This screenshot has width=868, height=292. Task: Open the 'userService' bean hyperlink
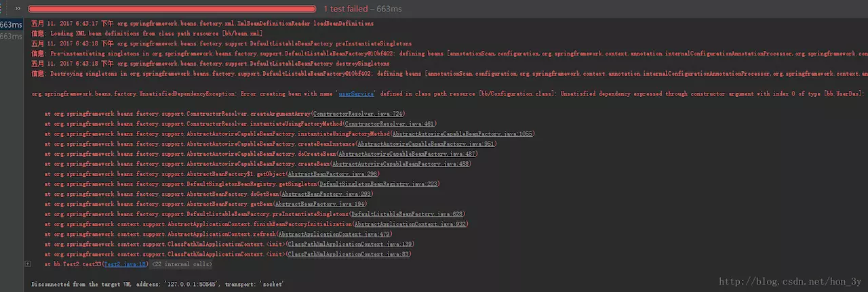pos(357,93)
